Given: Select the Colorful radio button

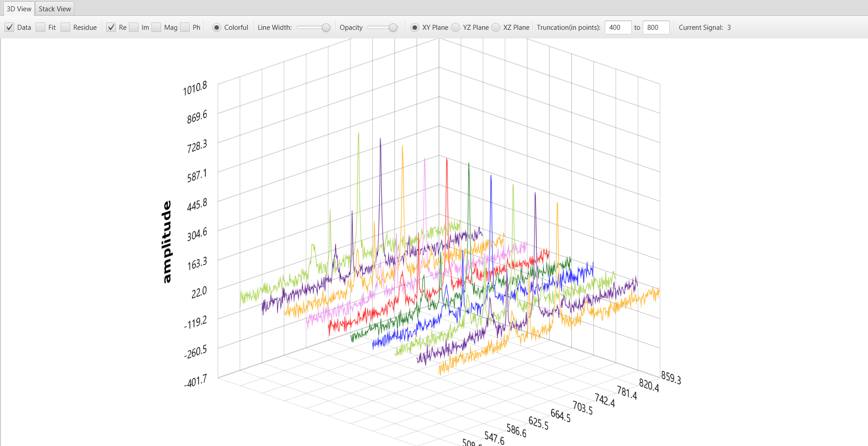Looking at the screenshot, I should pyautogui.click(x=217, y=28).
